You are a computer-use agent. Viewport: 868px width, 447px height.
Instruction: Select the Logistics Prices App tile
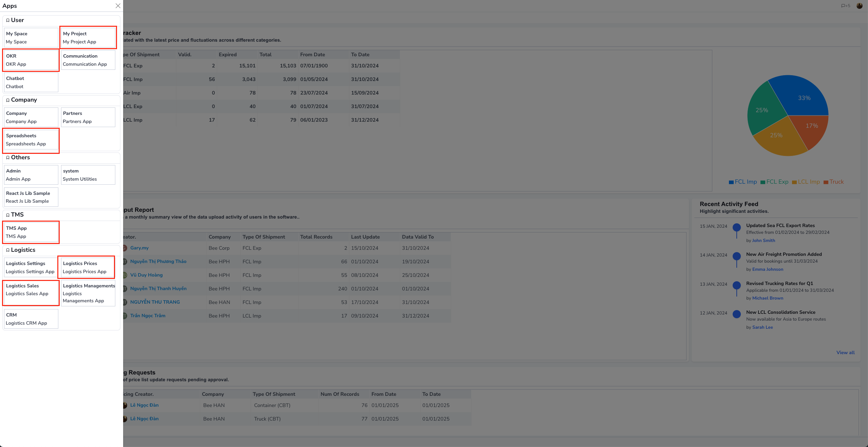coord(86,267)
